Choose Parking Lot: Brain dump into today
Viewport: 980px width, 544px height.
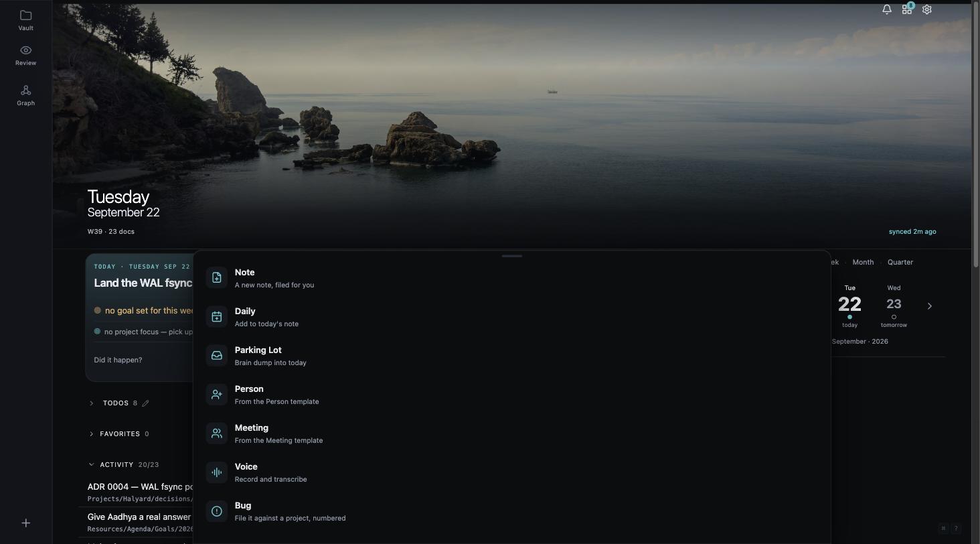click(511, 356)
